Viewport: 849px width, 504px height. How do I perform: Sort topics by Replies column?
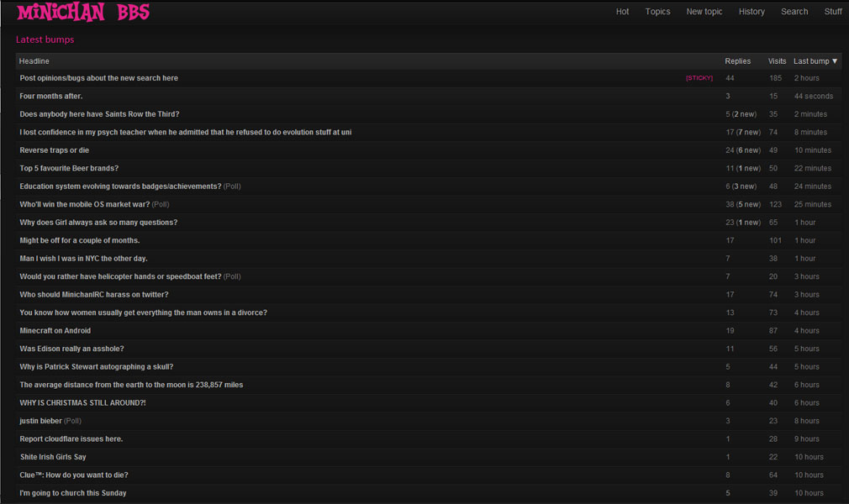click(737, 61)
